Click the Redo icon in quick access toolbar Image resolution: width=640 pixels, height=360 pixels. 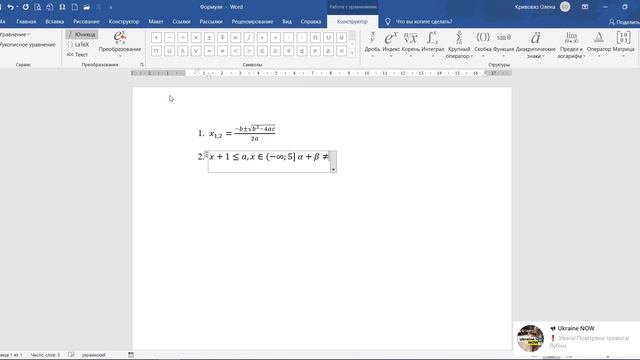point(26,7)
